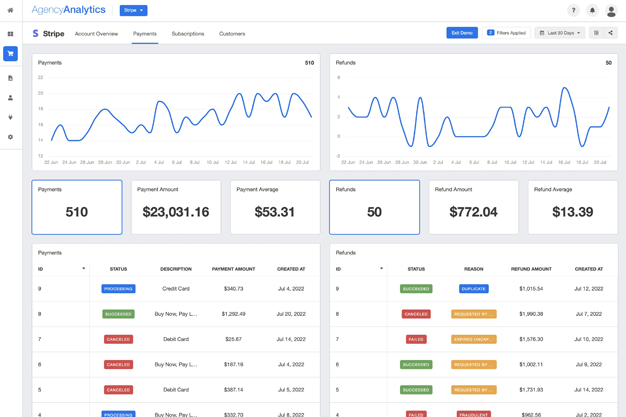The image size is (626, 417).
Task: Click the DESCRIPTION column header
Action: 176,269
